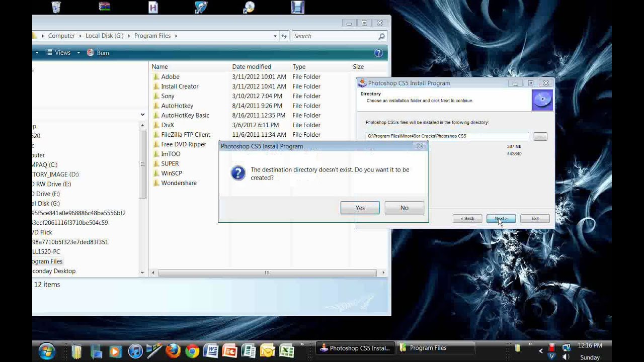Click the installation directory path field
This screenshot has width=644, height=362.
pos(447,136)
